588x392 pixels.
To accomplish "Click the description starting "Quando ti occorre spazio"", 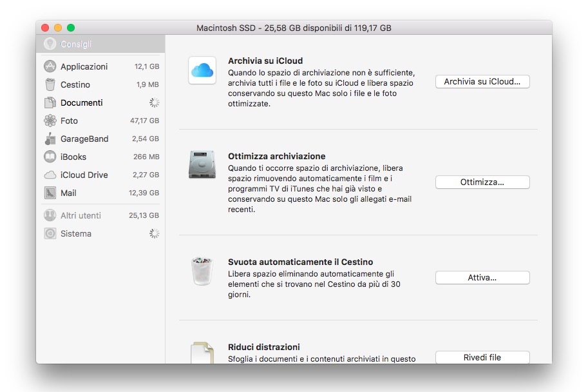I will (320, 188).
